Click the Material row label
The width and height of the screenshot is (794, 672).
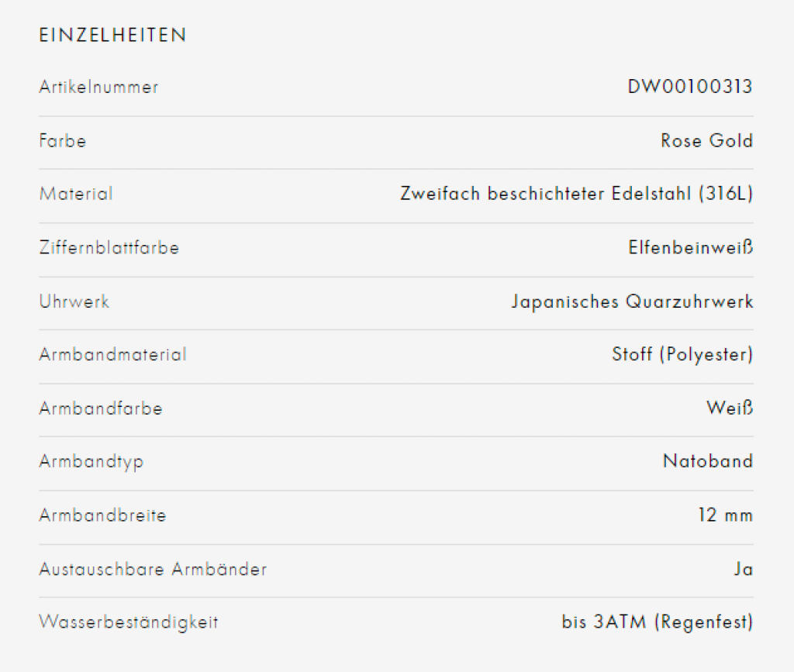click(75, 194)
